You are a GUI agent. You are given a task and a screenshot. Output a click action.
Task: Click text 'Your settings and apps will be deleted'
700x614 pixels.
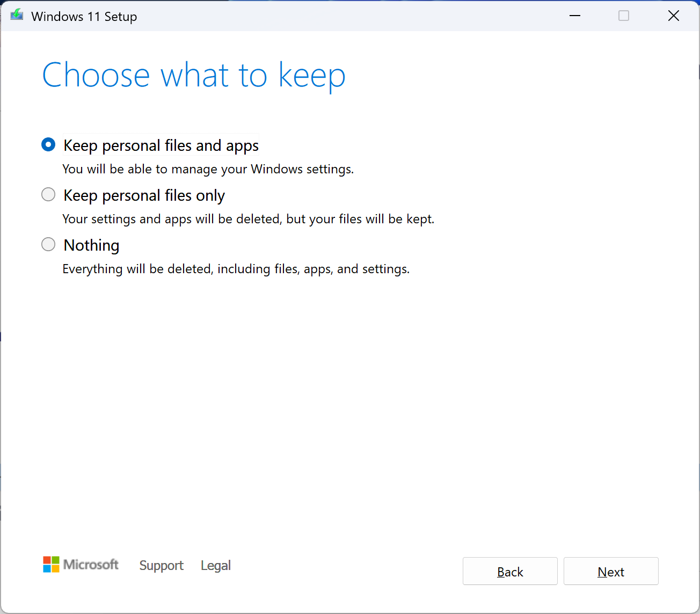click(x=172, y=219)
